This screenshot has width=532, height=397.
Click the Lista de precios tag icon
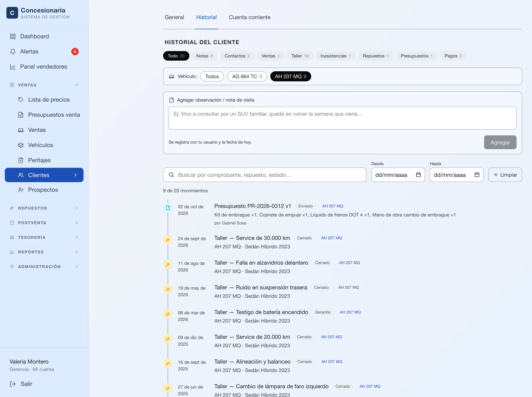(x=21, y=100)
